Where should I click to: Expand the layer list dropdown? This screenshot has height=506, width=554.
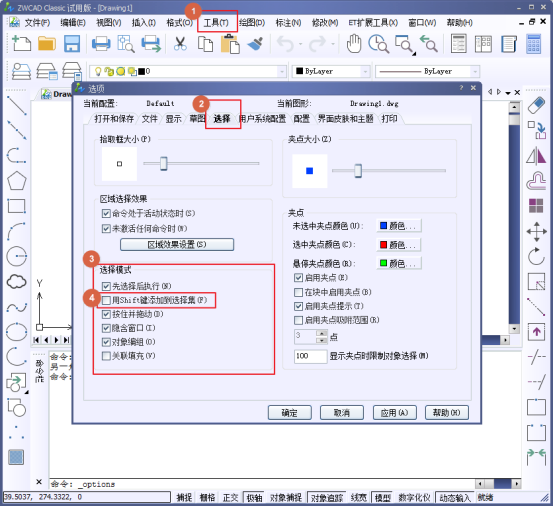(x=282, y=72)
